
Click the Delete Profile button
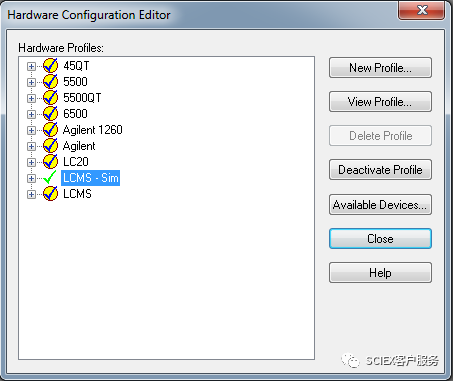tap(380, 136)
